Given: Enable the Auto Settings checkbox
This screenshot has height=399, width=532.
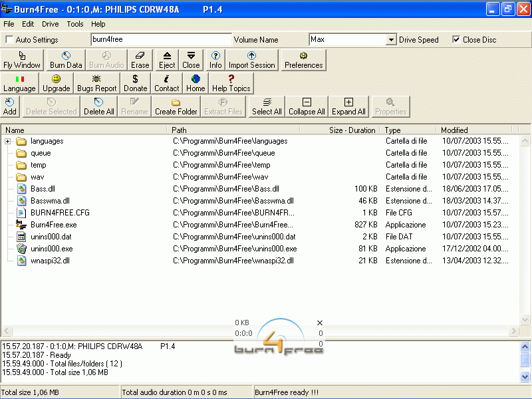Looking at the screenshot, I should (9, 40).
